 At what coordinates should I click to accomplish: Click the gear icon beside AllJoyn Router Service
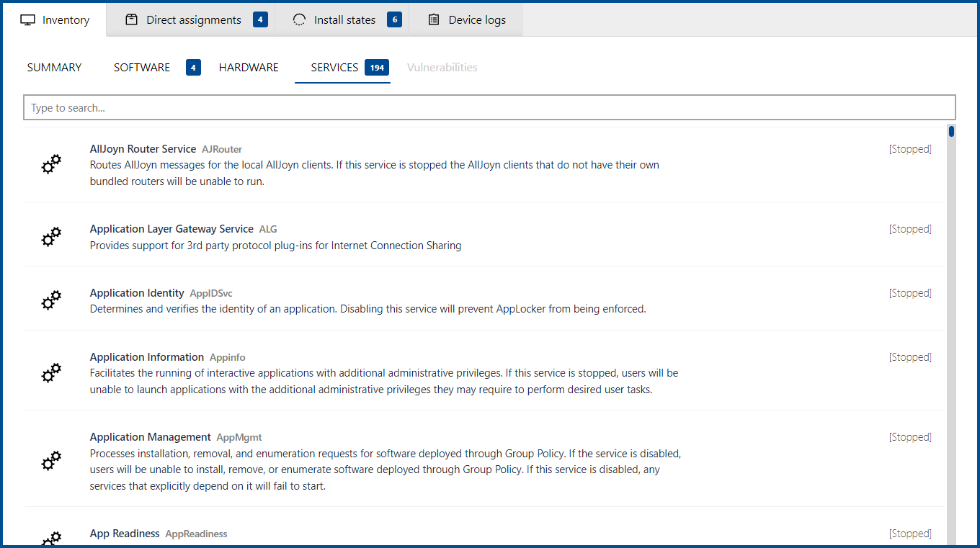(51, 165)
